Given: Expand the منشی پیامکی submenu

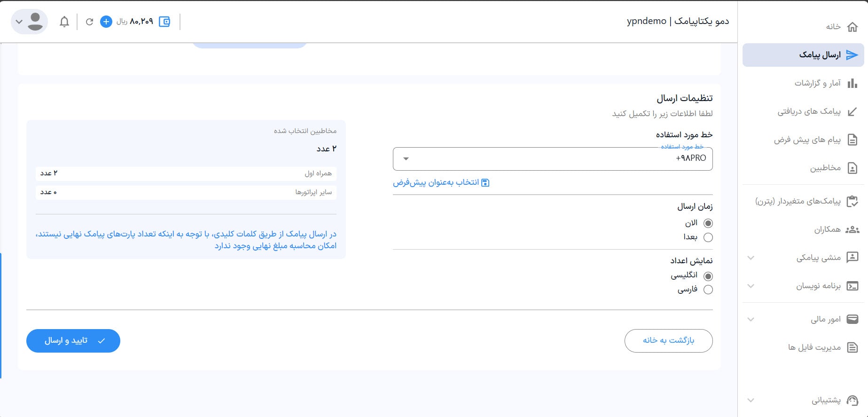Looking at the screenshot, I should point(751,258).
